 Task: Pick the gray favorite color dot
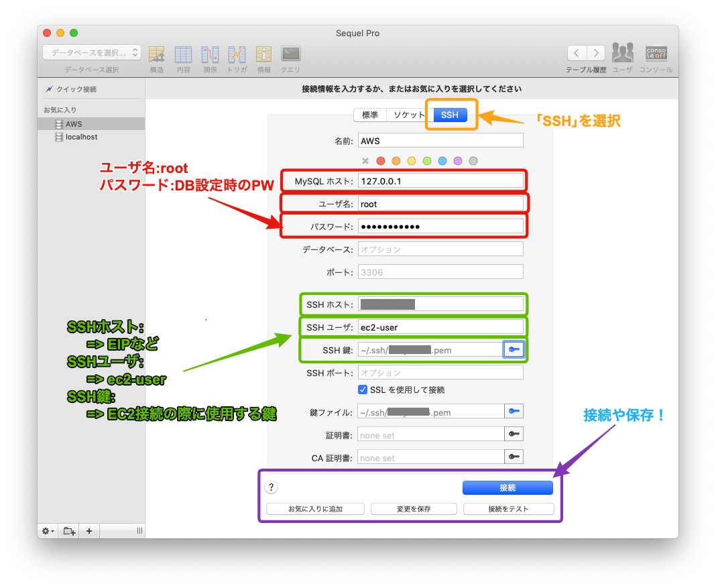point(473,161)
